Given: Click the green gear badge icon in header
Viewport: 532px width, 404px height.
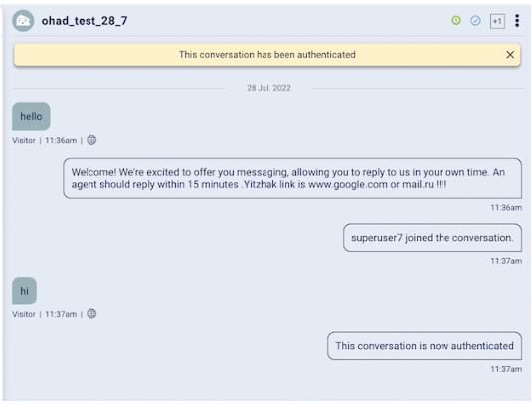Looking at the screenshot, I should pyautogui.click(x=456, y=20).
